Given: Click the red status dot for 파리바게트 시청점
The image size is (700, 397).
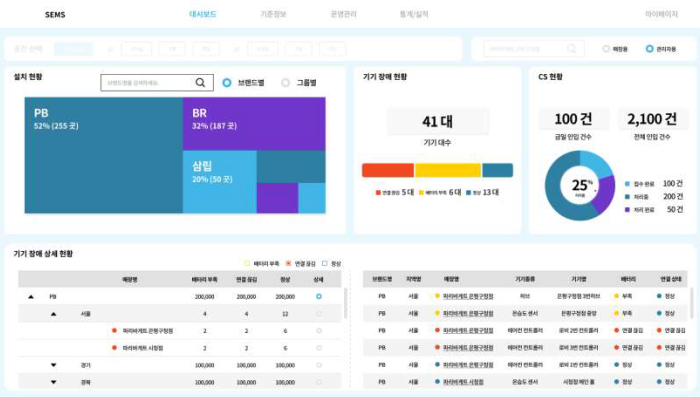Looking at the screenshot, I should click(114, 347).
